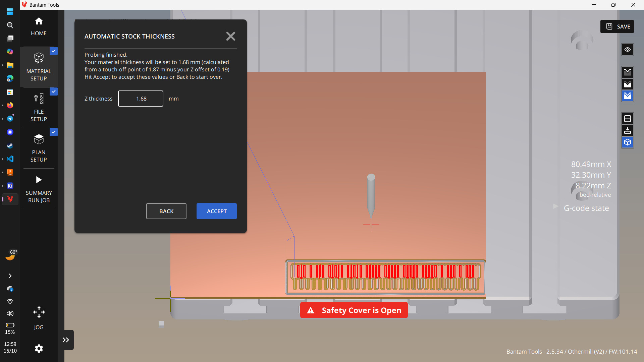
Task: Open the Jog controls
Action: coord(39,318)
